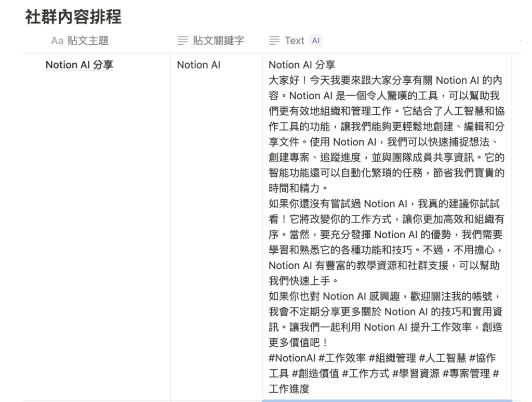This screenshot has width=532, height=402.
Task: Click the text-property icon beside Text
Action: pos(274,41)
